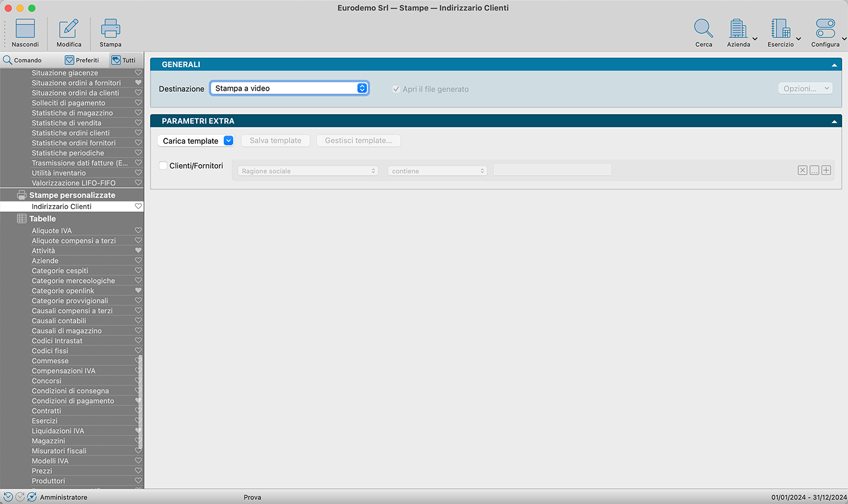Screen dimensions: 848x504
Task: Open the Destinazione dropdown
Action: 289,88
